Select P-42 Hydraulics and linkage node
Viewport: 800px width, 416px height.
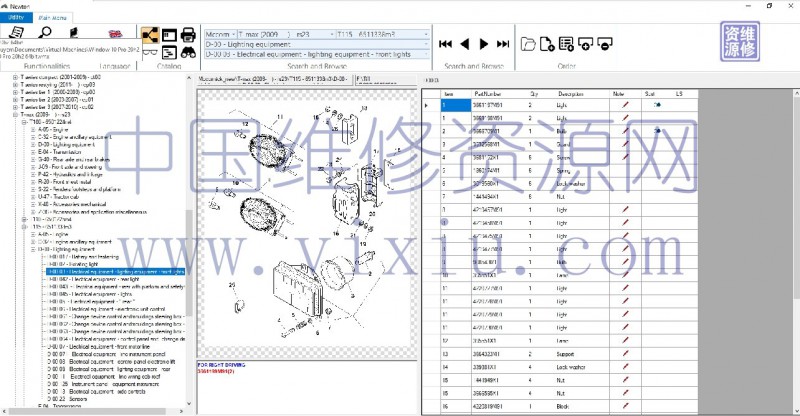tap(70, 174)
